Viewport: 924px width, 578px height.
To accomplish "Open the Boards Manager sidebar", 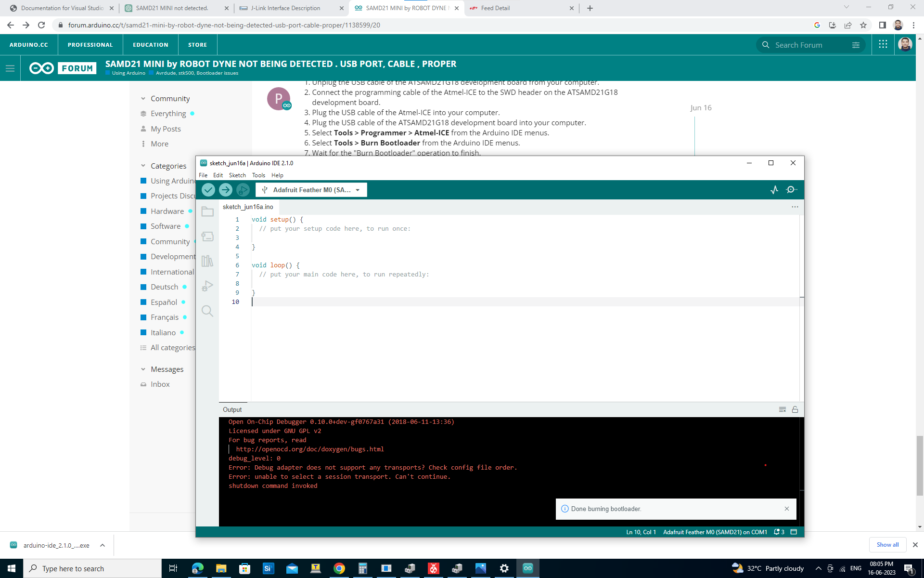I will point(207,236).
